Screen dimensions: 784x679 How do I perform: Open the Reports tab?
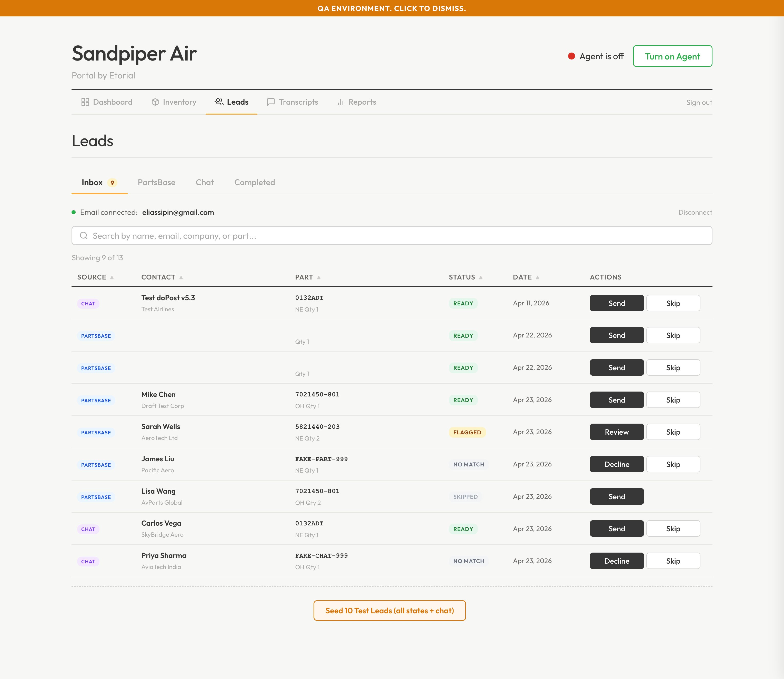[x=356, y=102]
